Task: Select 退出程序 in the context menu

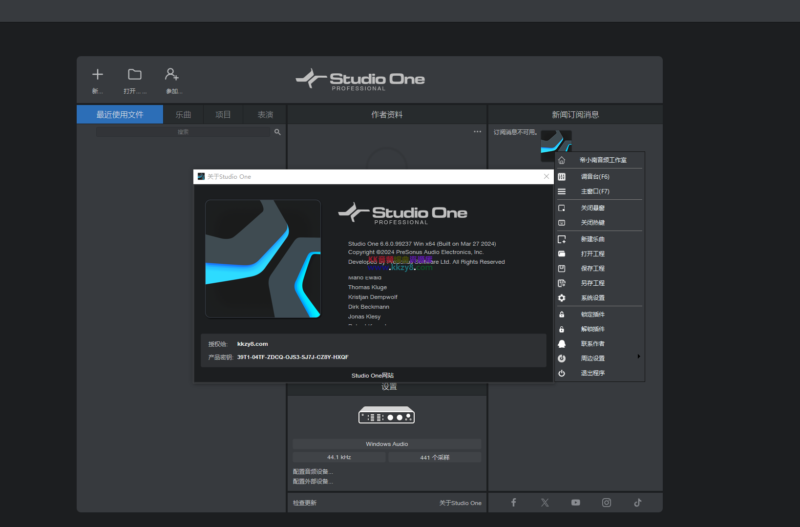Action: pyautogui.click(x=593, y=373)
